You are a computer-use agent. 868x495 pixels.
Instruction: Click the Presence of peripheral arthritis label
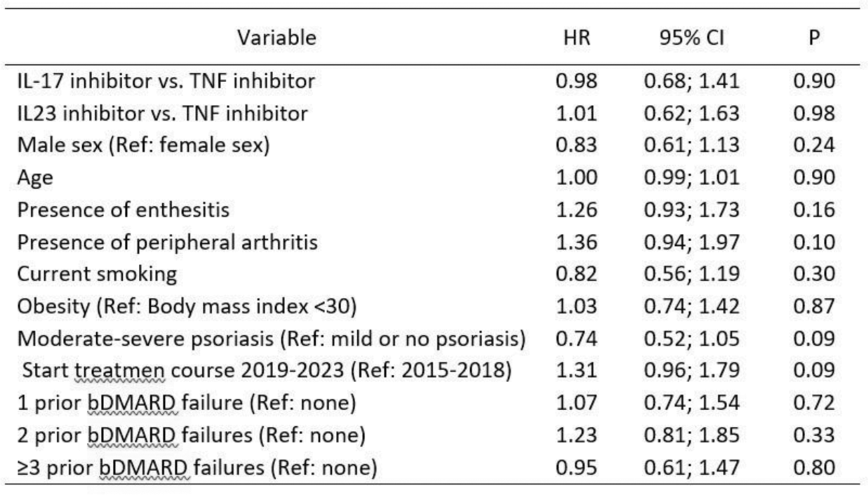(x=168, y=242)
